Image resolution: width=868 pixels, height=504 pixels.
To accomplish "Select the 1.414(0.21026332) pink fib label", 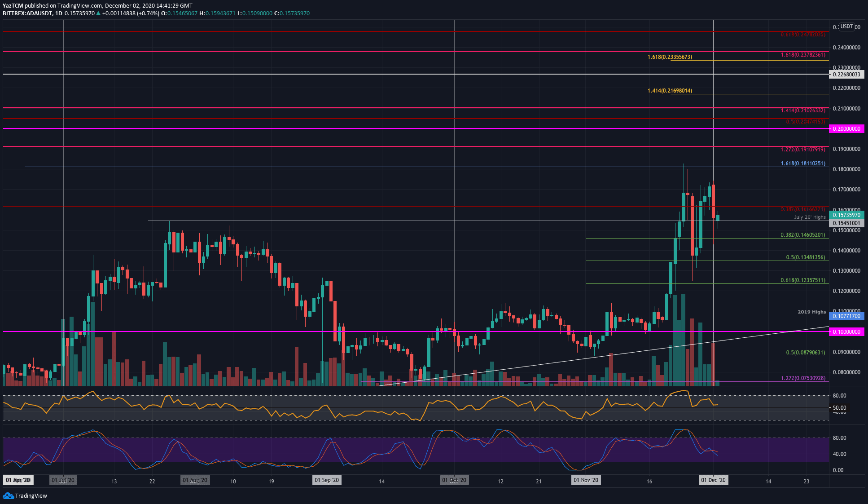I will [803, 111].
